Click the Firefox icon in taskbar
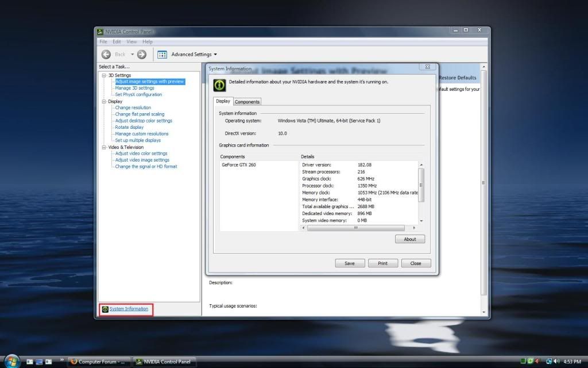The height and width of the screenshot is (368, 588). 73,362
